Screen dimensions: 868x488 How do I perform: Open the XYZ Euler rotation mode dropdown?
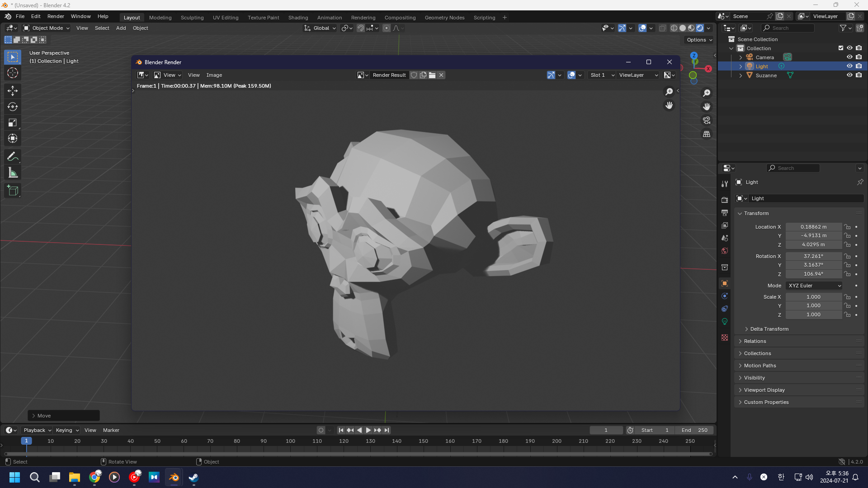[814, 286]
